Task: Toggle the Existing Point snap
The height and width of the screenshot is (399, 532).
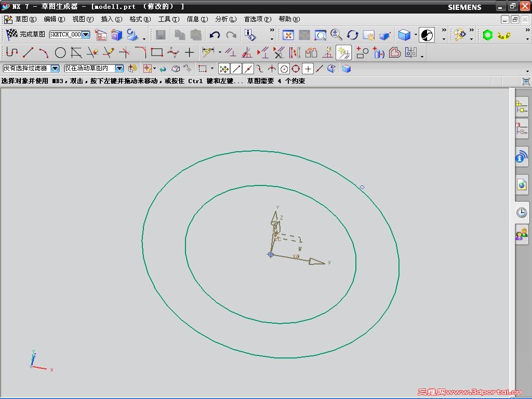Action: tap(308, 69)
